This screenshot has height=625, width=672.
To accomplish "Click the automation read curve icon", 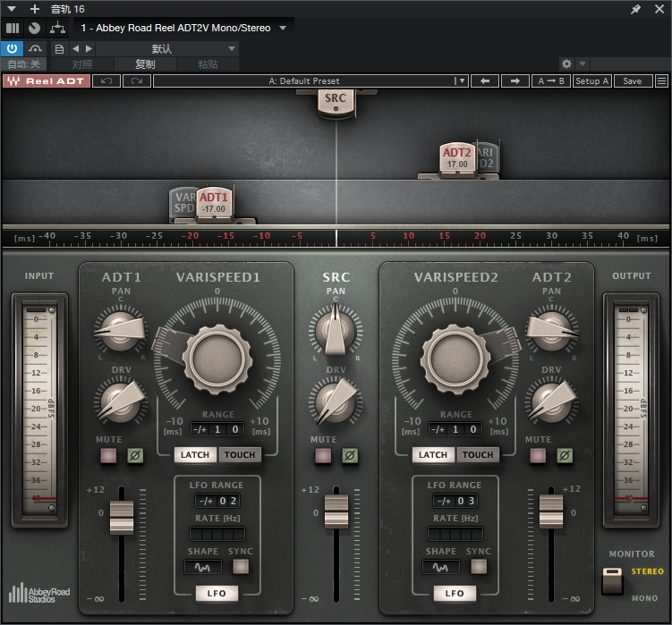I will coord(35,49).
